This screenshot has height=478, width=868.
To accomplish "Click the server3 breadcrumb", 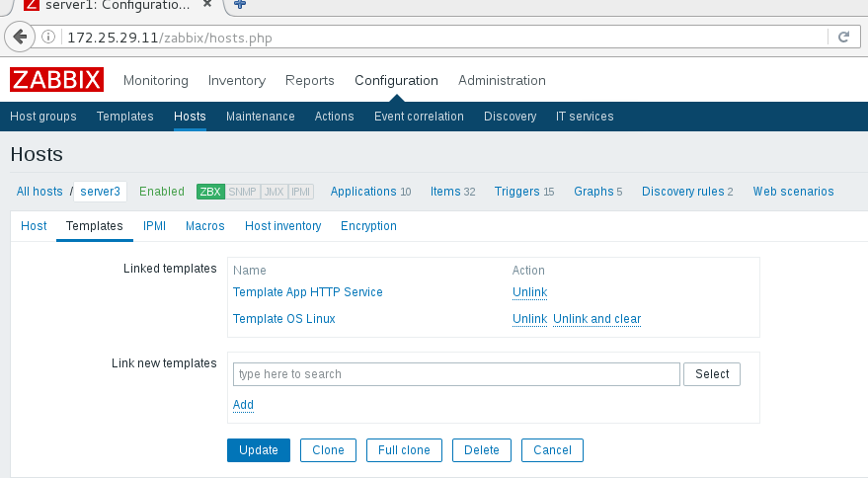I will pos(100,192).
